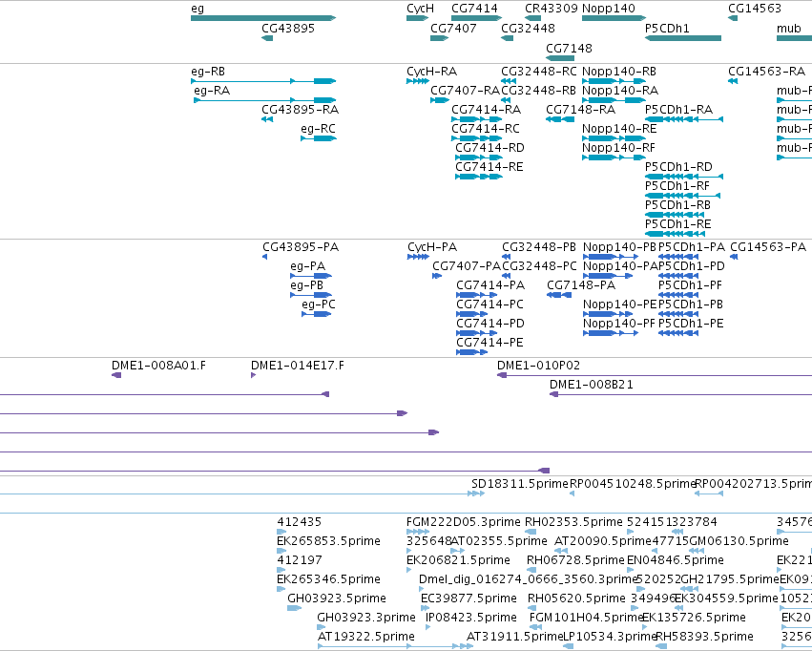Open the RH02353.5prime EST label
Screen dimensions: 812x651
pyautogui.click(x=573, y=522)
